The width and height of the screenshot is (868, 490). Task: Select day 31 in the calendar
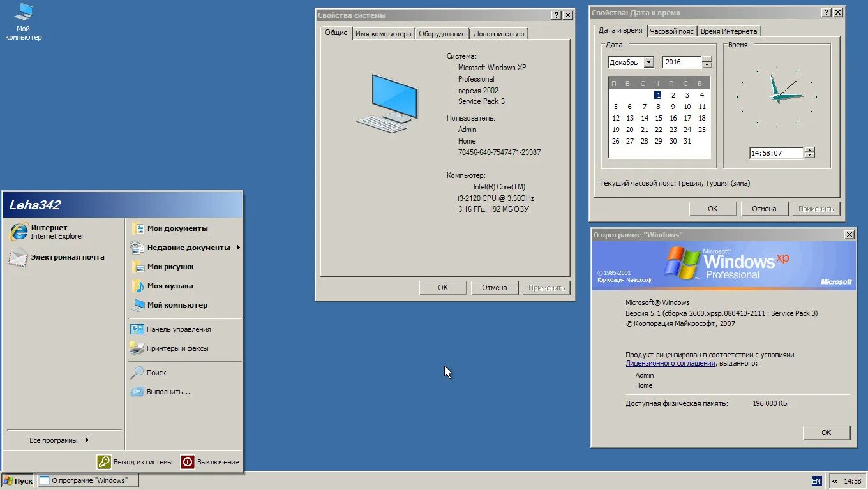pyautogui.click(x=687, y=141)
